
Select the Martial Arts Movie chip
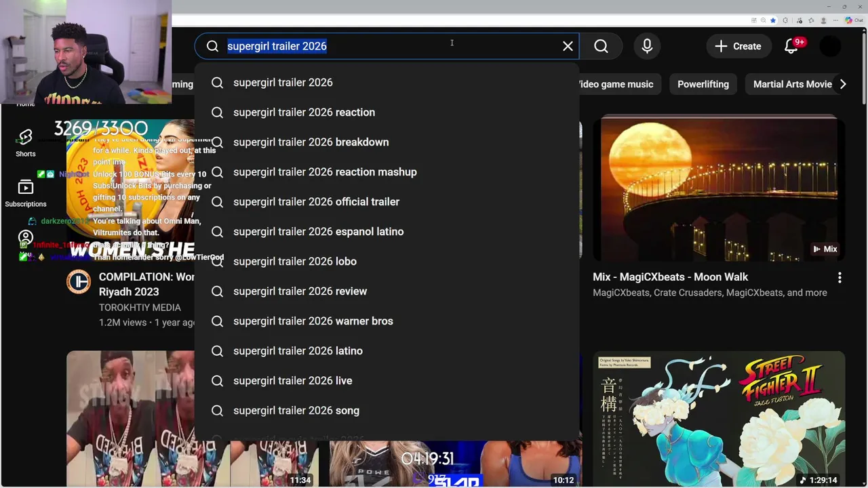tap(792, 84)
